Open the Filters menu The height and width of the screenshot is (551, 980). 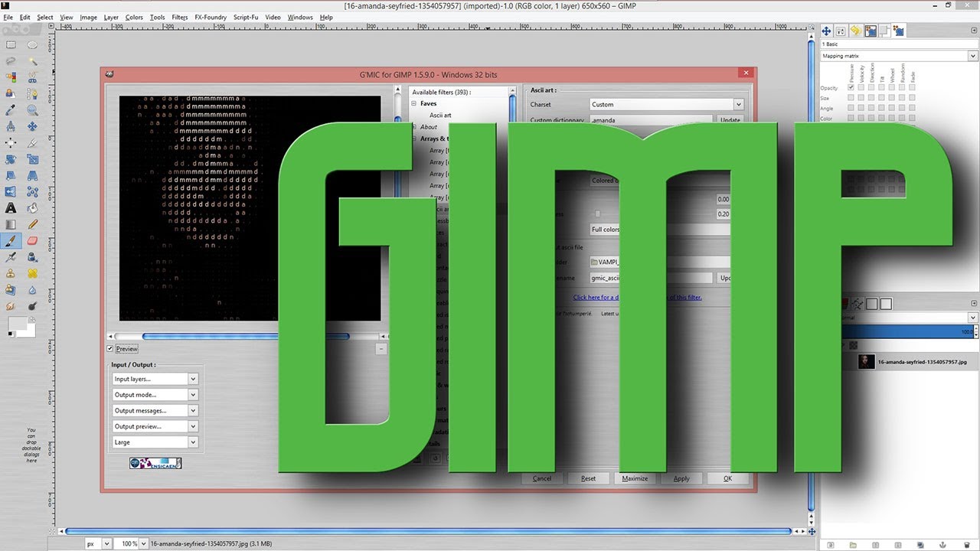180,17
